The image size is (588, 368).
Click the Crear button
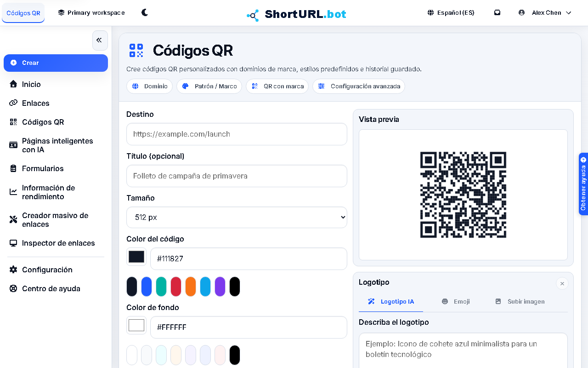click(x=56, y=63)
